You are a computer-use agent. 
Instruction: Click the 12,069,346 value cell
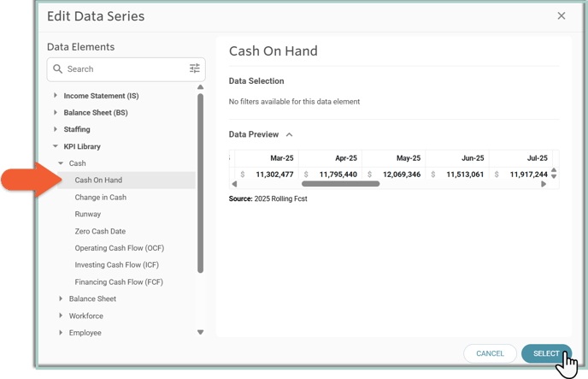click(x=394, y=175)
